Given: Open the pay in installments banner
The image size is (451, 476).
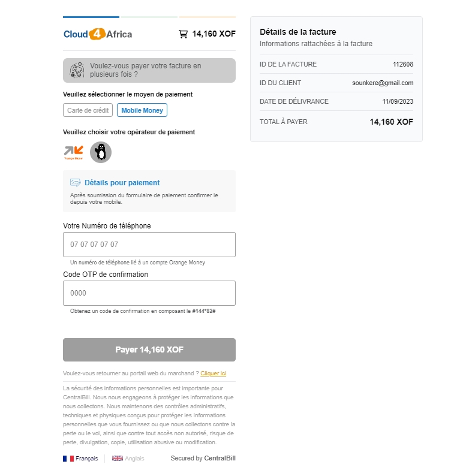Looking at the screenshot, I should pyautogui.click(x=149, y=70).
